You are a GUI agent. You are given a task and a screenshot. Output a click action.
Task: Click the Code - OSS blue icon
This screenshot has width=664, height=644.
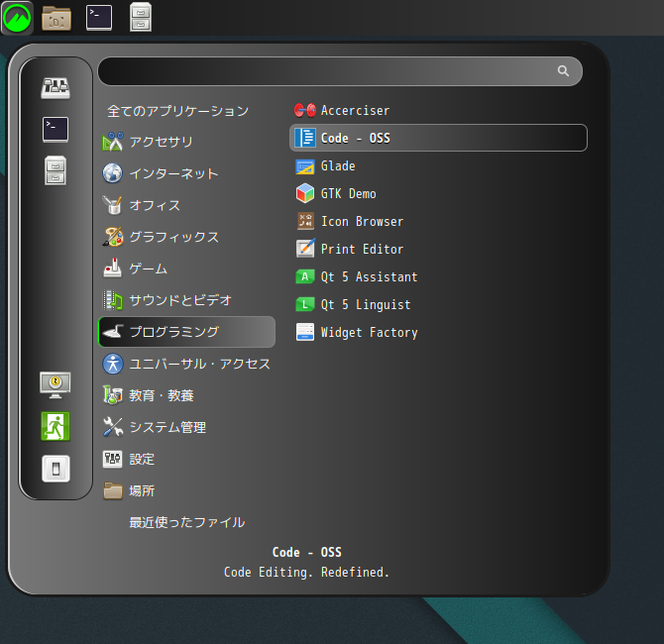coord(305,138)
